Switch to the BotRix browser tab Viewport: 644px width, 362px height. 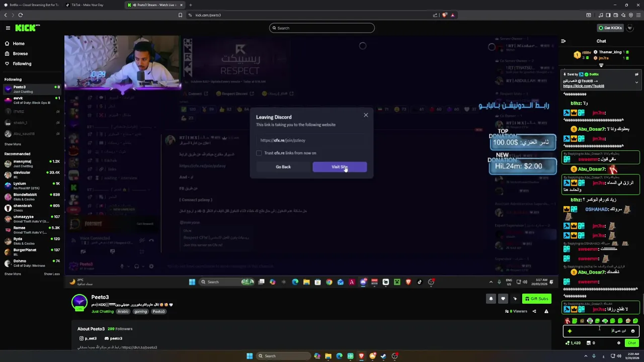coord(31,5)
